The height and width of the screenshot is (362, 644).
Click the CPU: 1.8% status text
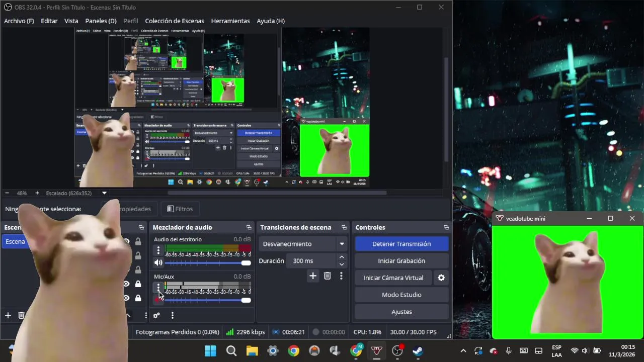click(x=367, y=332)
